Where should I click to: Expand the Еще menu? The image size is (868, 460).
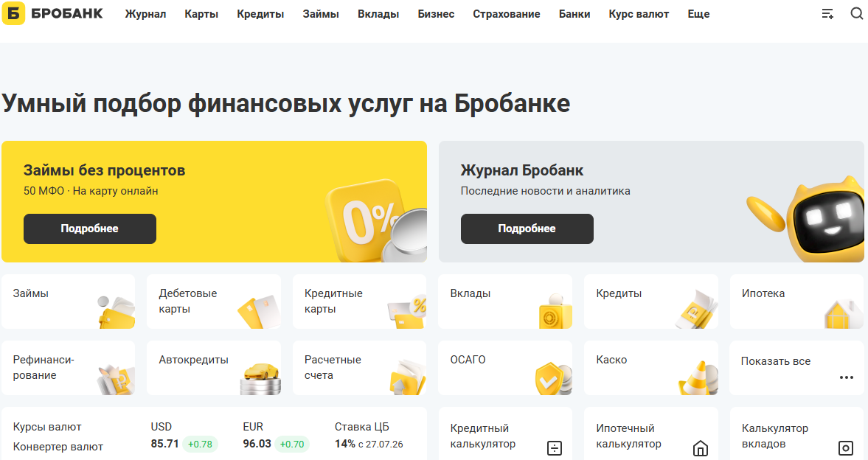coord(698,14)
